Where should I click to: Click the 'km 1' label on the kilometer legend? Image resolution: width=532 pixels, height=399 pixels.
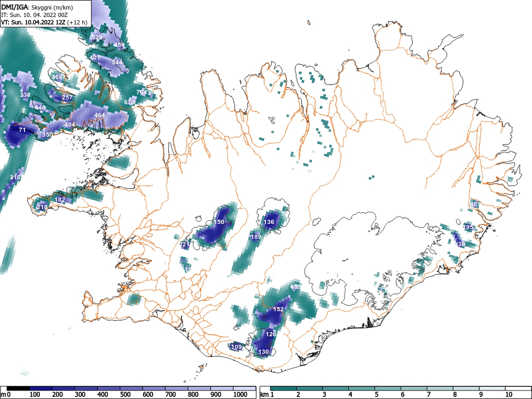267,395
